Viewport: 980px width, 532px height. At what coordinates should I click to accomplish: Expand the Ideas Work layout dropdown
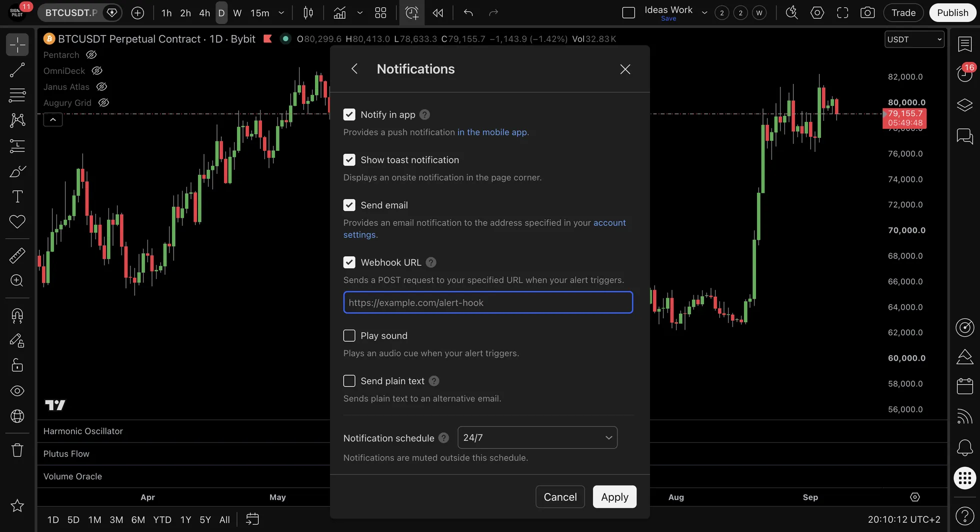point(704,12)
